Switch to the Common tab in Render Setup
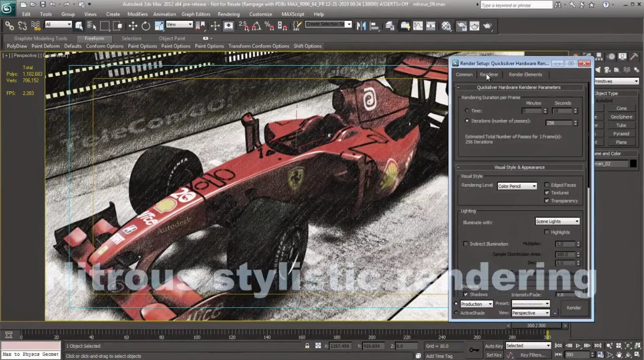The height and width of the screenshot is (360, 644). tap(464, 74)
